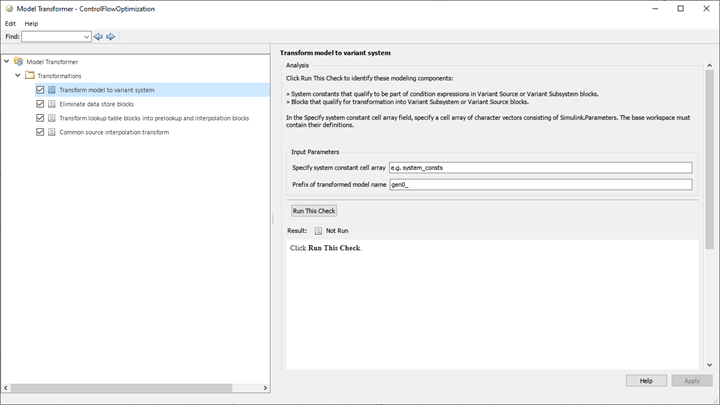Disable the Common source interpolation transform checkbox
720x405 pixels.
coord(40,132)
